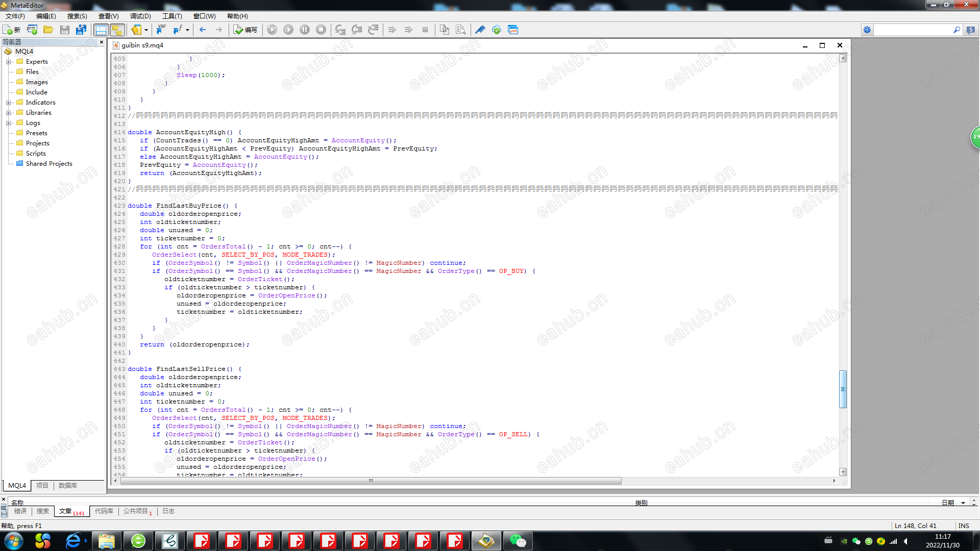Click the Compile (编写) button
Viewport: 980px width, 551px height.
point(245,30)
